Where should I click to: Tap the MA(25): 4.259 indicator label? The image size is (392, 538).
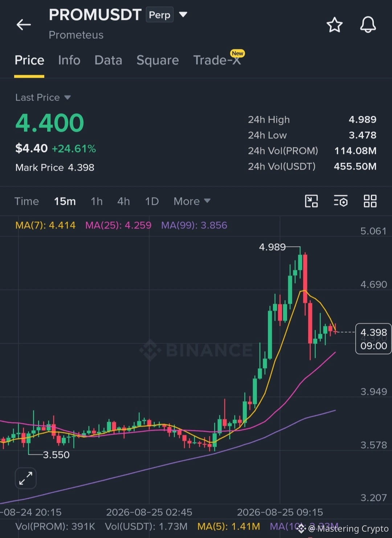pyautogui.click(x=118, y=225)
